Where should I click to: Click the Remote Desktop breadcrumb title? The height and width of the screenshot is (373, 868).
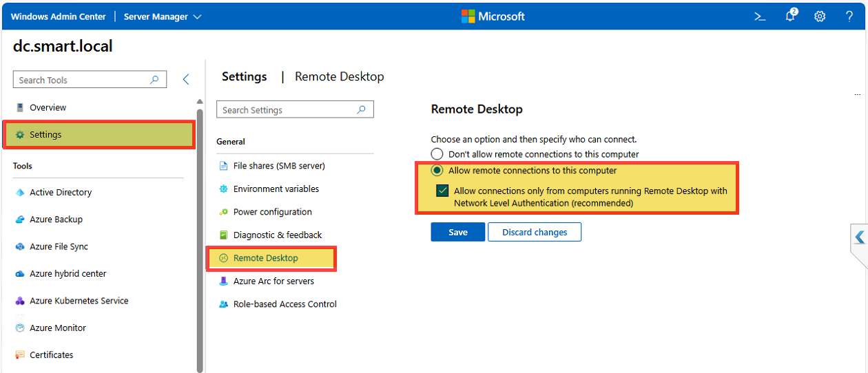click(340, 76)
